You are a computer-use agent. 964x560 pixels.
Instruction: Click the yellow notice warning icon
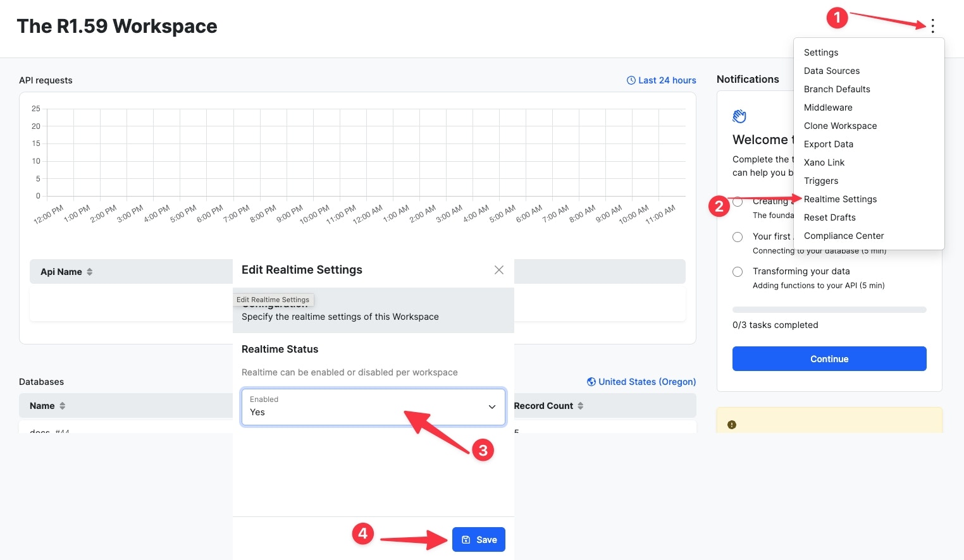click(732, 425)
